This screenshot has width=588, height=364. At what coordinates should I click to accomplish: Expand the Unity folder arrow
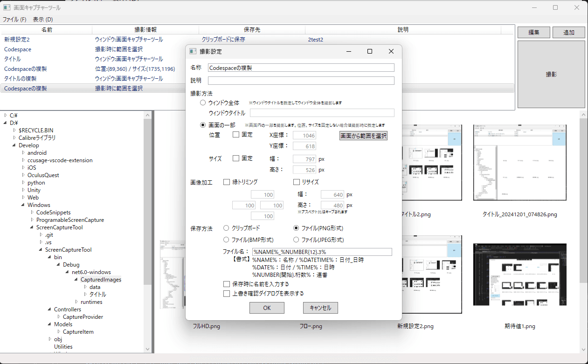23,190
